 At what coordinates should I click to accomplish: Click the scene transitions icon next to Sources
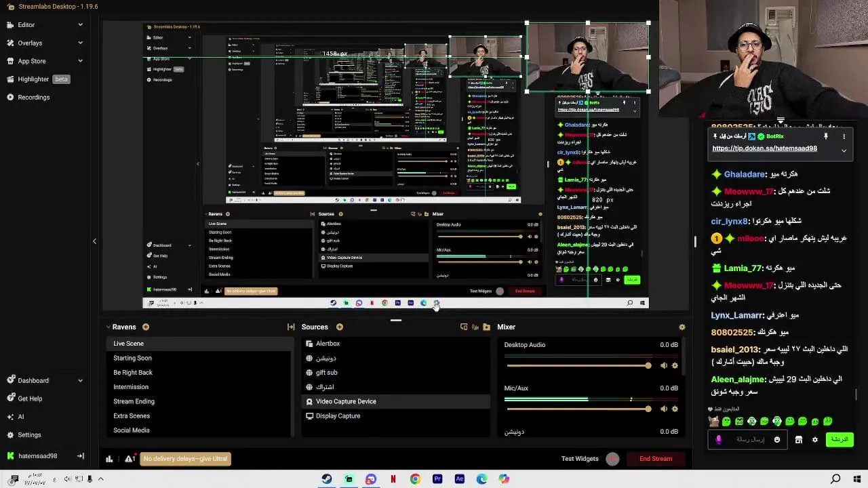tap(291, 327)
